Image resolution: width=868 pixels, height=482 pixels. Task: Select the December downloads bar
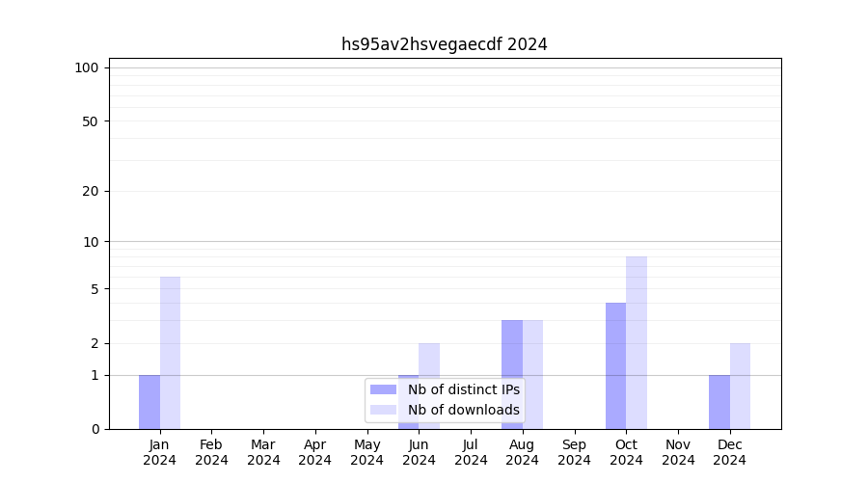tap(740, 386)
